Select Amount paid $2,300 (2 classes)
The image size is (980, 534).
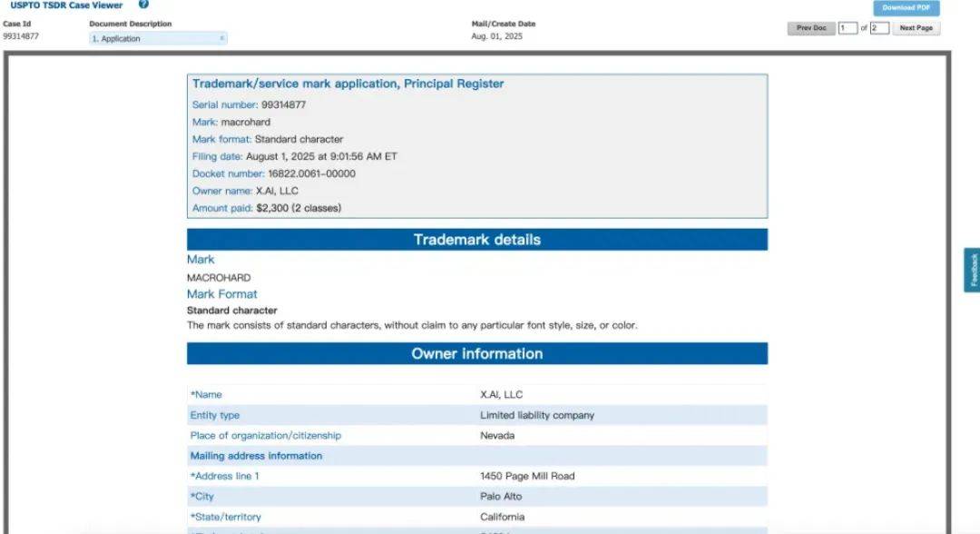[266, 208]
